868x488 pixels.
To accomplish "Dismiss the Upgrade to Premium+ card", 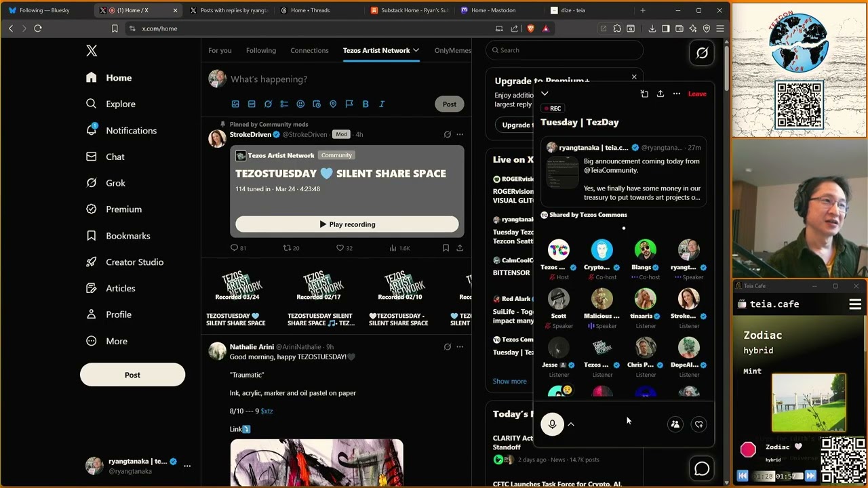I will pos(634,77).
